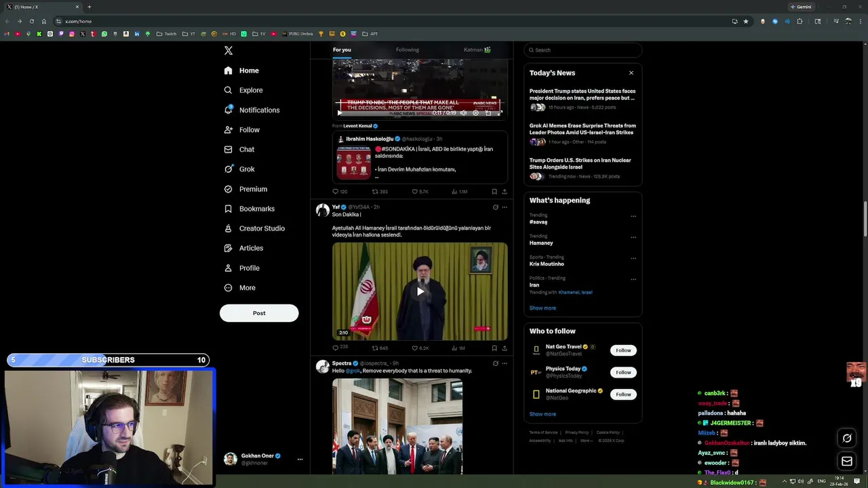
Task: Open the Katman list tab
Action: click(x=477, y=49)
